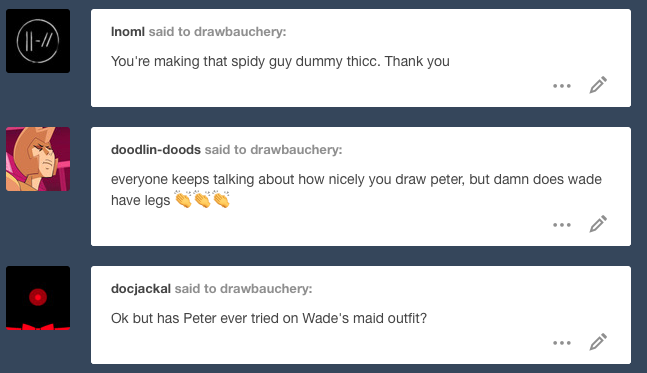Click lnoml's black circle logo avatar

tap(38, 41)
